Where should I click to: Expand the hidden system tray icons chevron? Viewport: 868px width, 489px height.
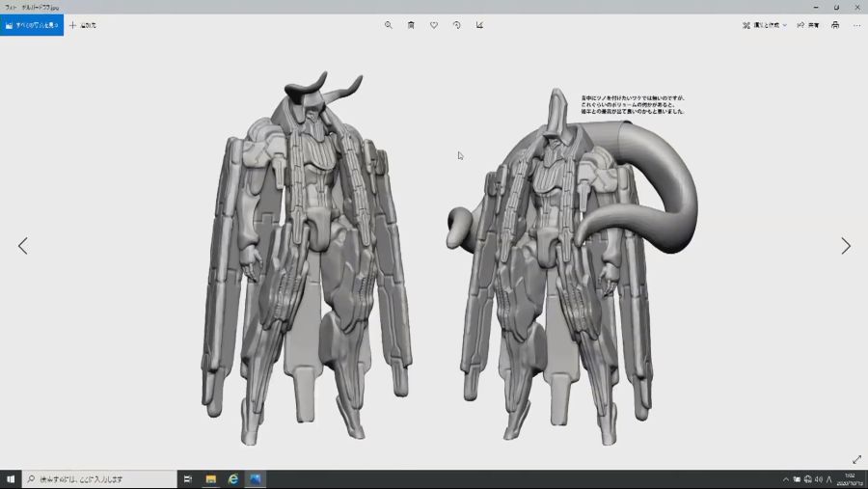coord(785,479)
